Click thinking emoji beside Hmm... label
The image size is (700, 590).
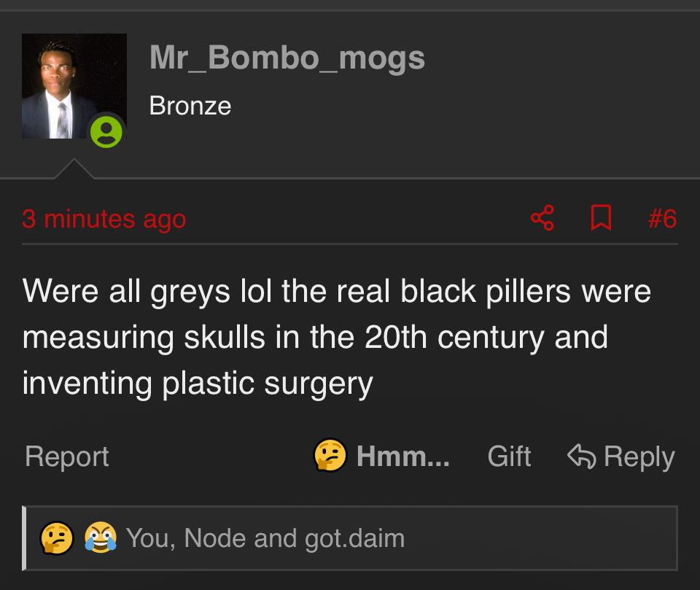[330, 457]
